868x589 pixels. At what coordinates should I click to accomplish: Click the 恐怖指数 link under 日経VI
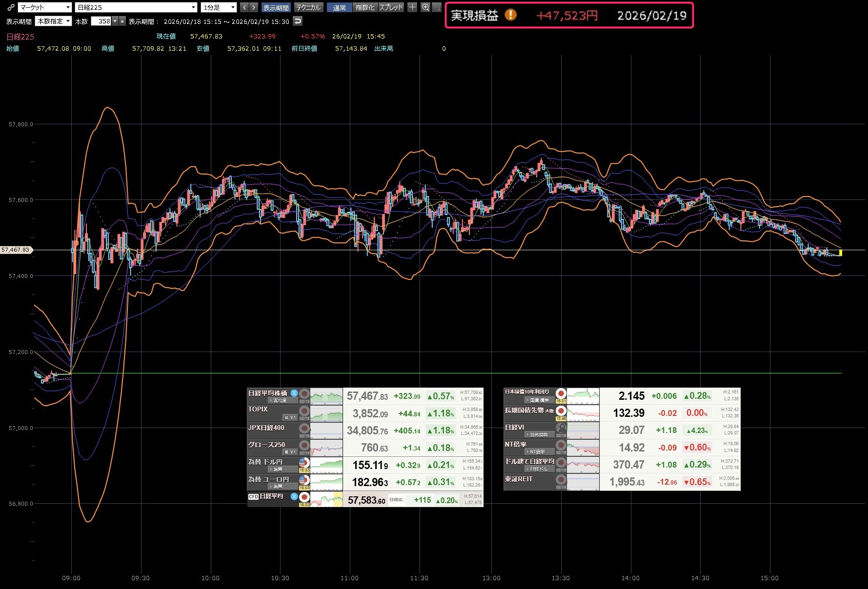click(538, 435)
